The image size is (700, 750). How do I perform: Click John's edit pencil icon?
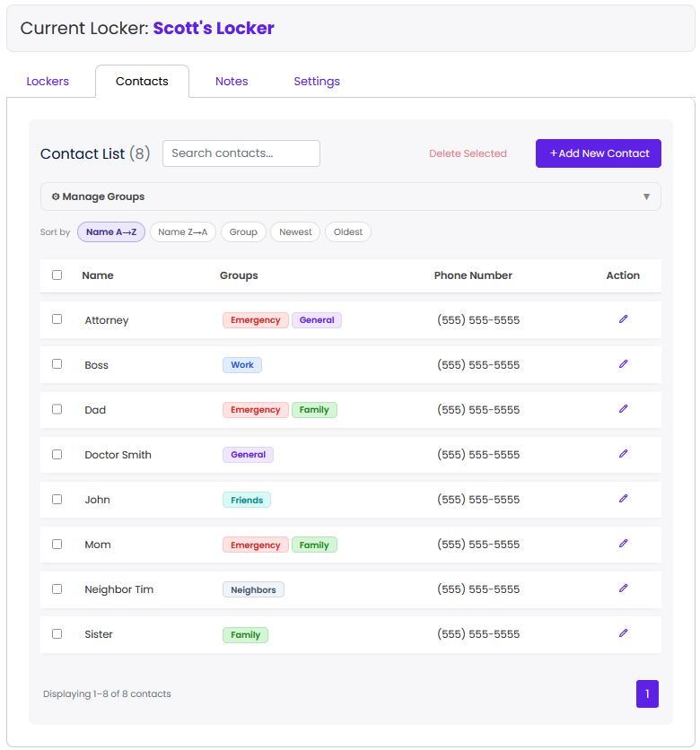point(623,499)
